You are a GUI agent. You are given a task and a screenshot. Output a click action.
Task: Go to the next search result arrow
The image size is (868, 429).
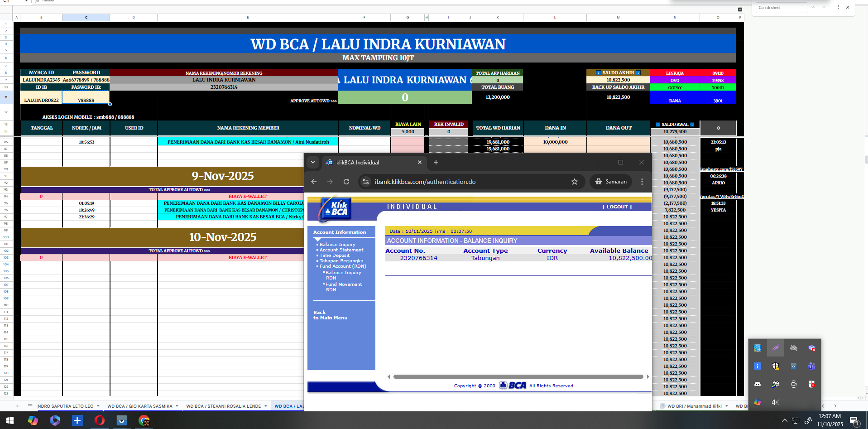coord(824,7)
